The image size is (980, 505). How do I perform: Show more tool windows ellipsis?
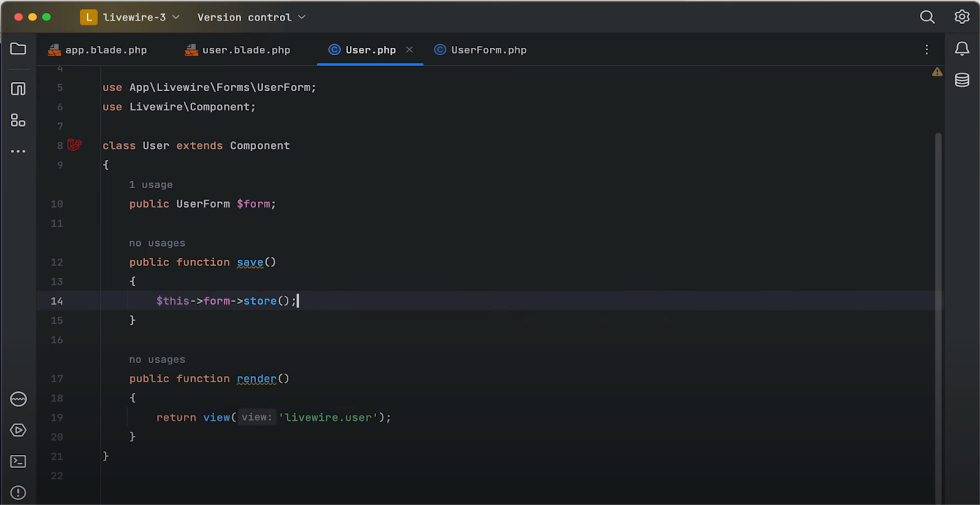click(x=18, y=151)
